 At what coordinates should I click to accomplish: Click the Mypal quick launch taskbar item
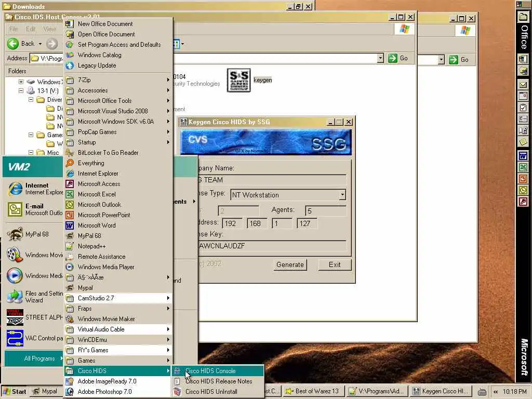(45, 392)
